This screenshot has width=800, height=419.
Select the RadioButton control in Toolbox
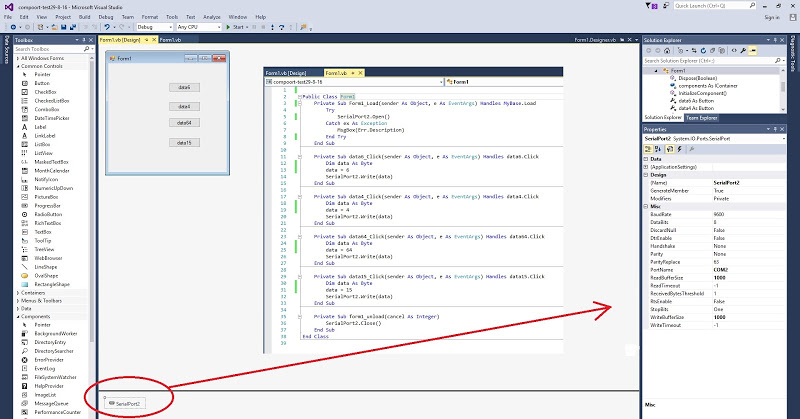pyautogui.click(x=49, y=214)
